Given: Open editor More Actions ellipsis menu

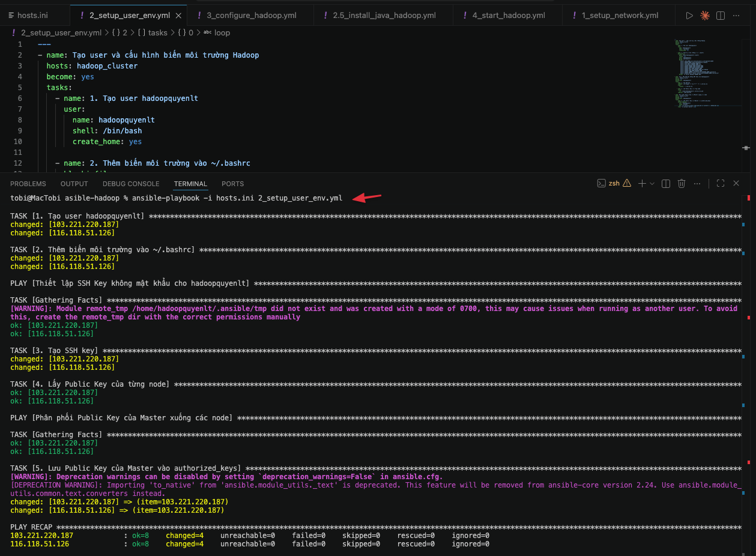Looking at the screenshot, I should coord(737,15).
